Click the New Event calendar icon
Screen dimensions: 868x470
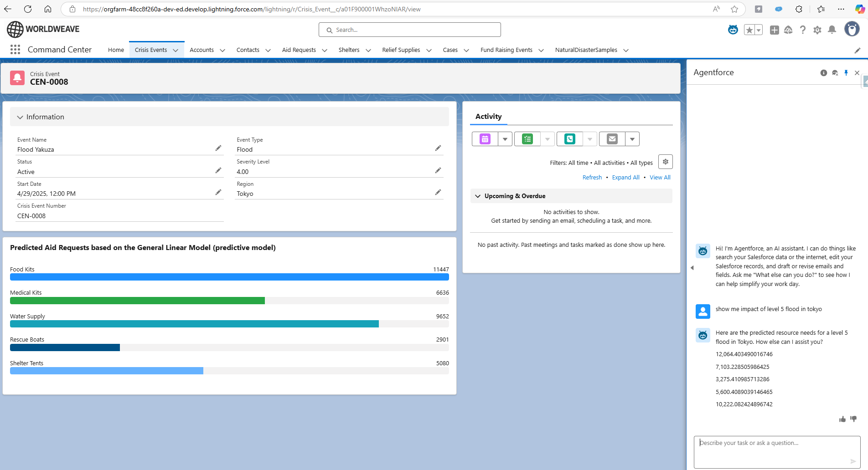tap(485, 139)
